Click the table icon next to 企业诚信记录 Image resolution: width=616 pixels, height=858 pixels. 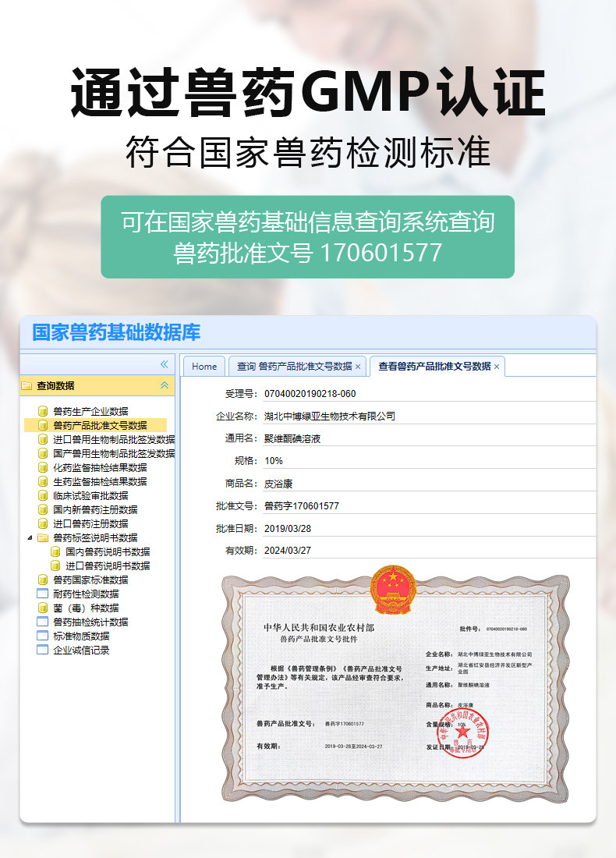(x=43, y=650)
